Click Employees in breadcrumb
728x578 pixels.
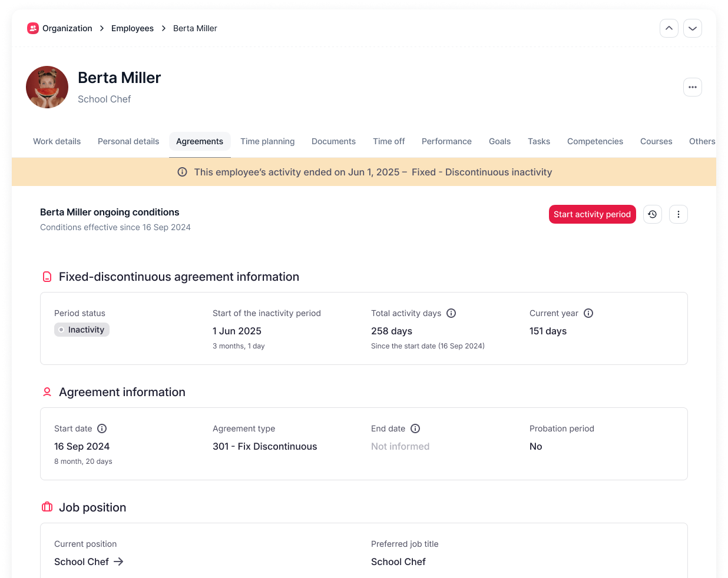(x=133, y=28)
